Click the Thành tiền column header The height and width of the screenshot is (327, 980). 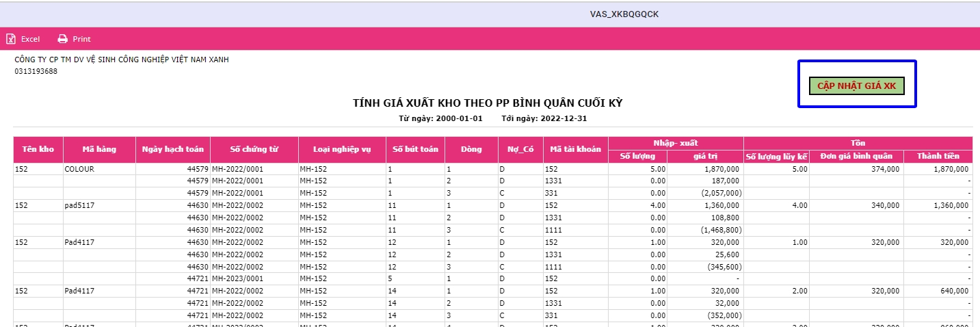938,156
